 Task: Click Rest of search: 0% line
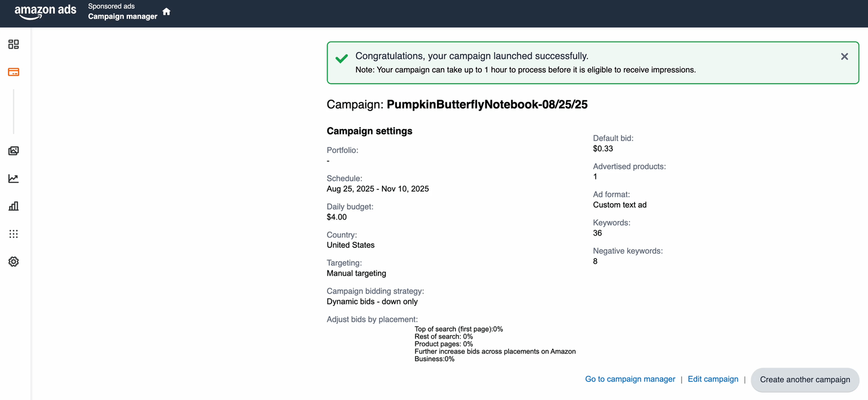[444, 336]
